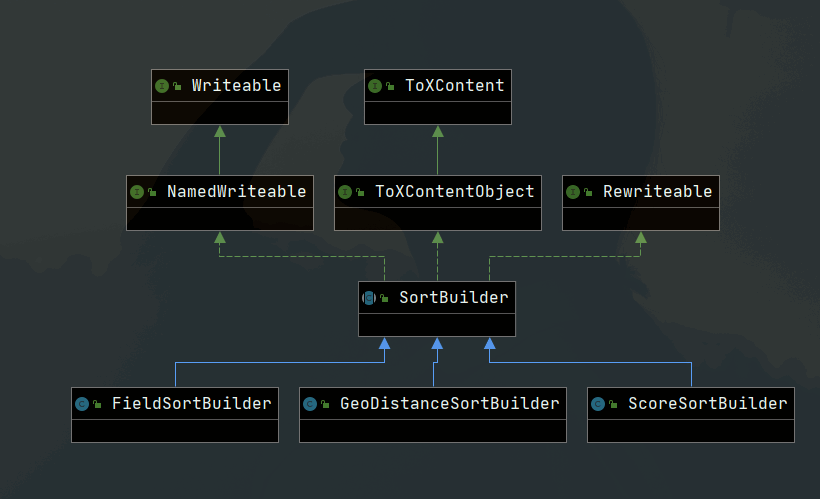Click the class icon on GeoDistanceSortBuilder
Viewport: 820px width, 499px height.
309,404
